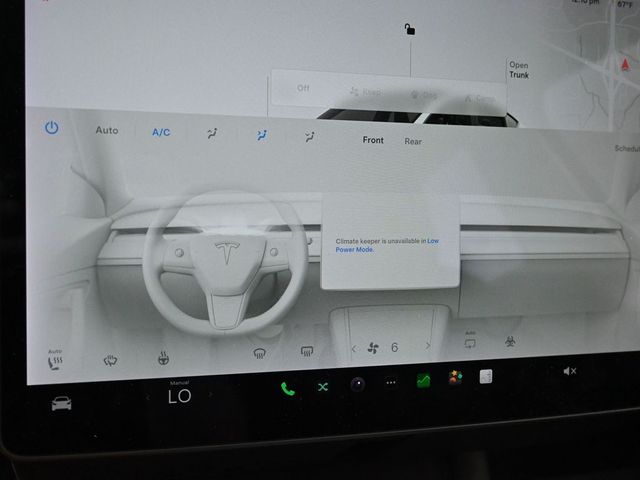The image size is (640, 480).
Task: Open vehicle controls with the car icon
Action: click(x=61, y=403)
